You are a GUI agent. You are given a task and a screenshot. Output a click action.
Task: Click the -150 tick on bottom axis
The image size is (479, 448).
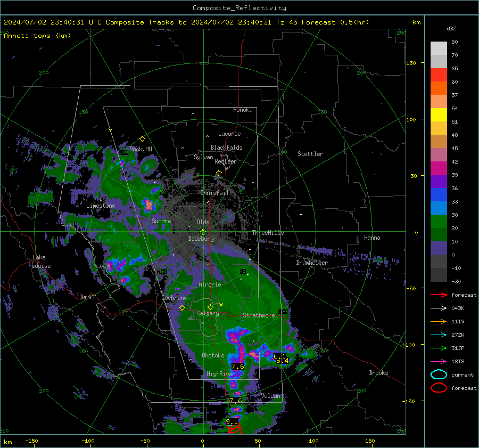(31, 441)
